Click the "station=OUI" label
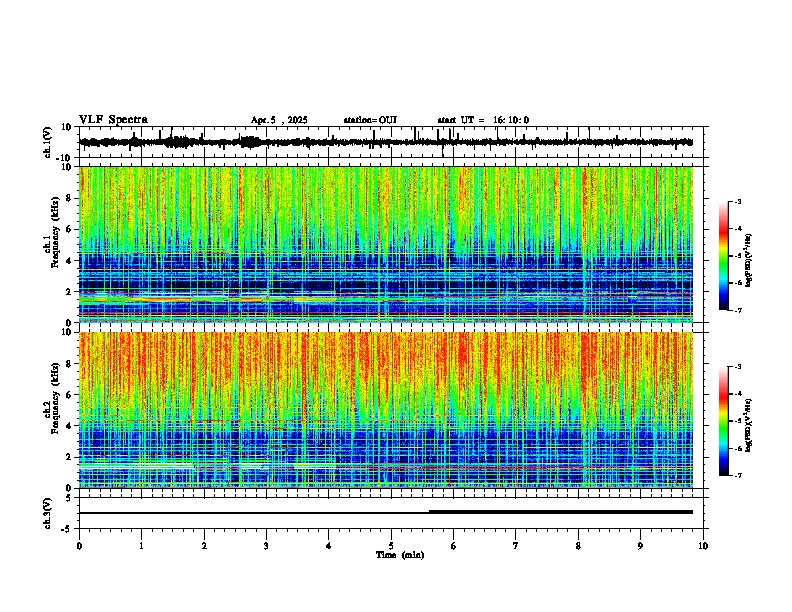 click(370, 120)
